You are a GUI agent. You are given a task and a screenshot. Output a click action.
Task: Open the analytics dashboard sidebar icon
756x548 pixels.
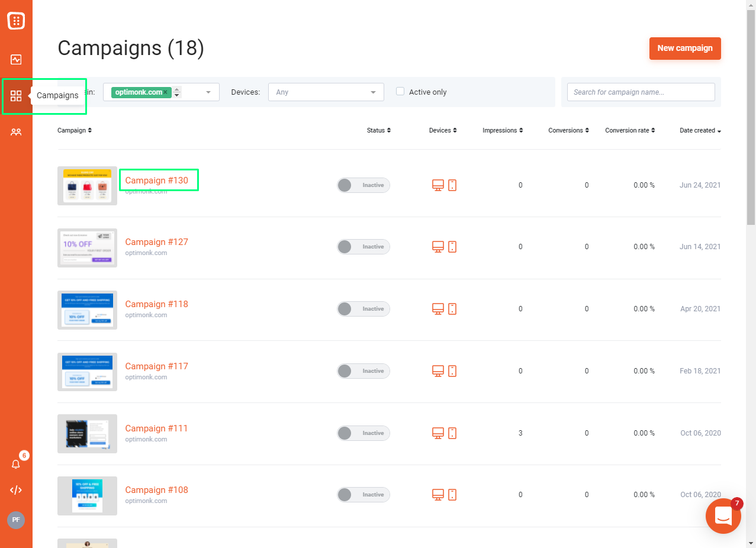click(x=16, y=59)
